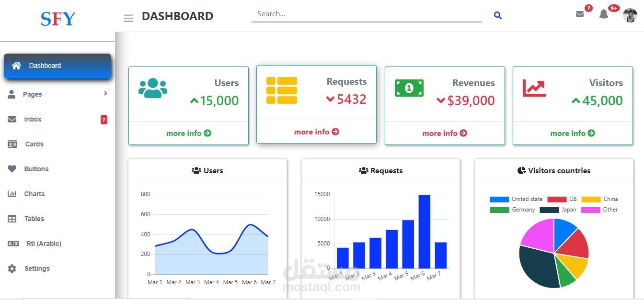Open Buttons in the sidebar
This screenshot has height=300, width=644.
57,169
